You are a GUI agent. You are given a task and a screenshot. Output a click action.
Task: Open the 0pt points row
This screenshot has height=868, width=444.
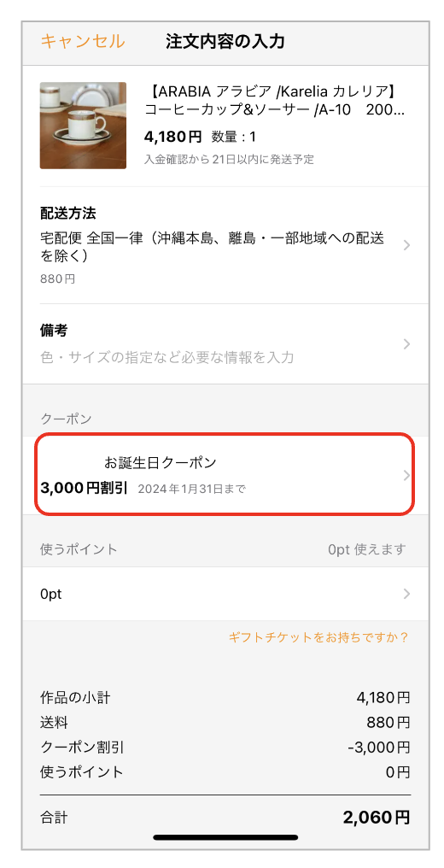[225, 594]
